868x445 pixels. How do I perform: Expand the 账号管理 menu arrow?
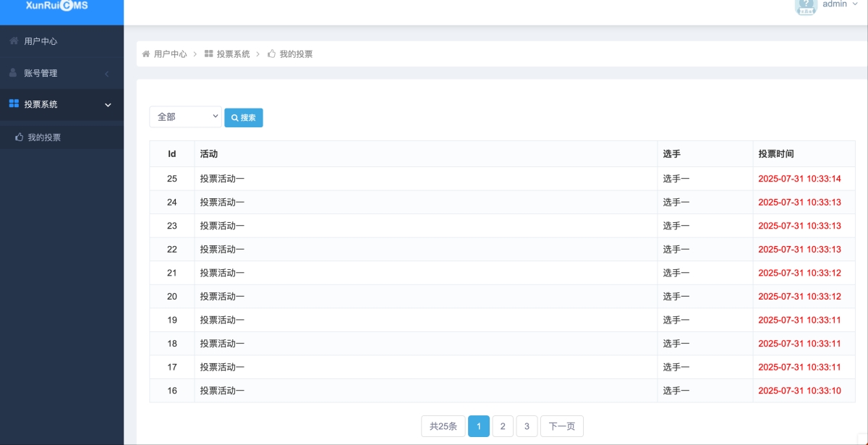107,74
